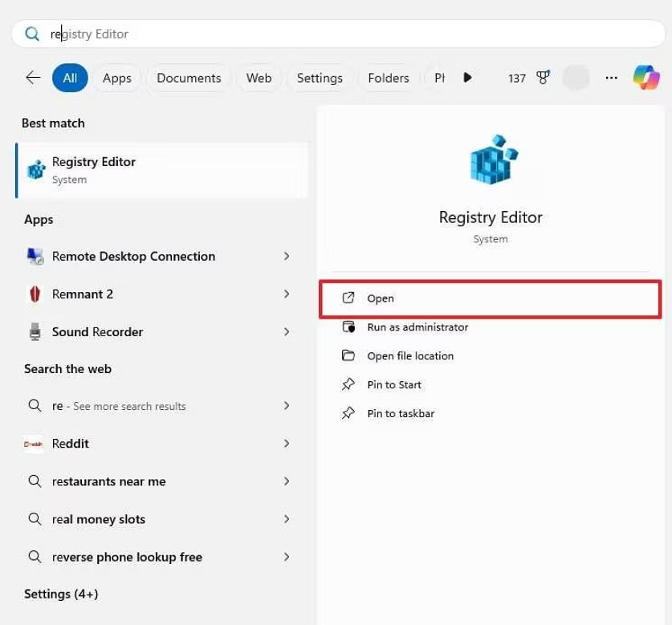Switch to the Settings filter tab

coord(320,78)
